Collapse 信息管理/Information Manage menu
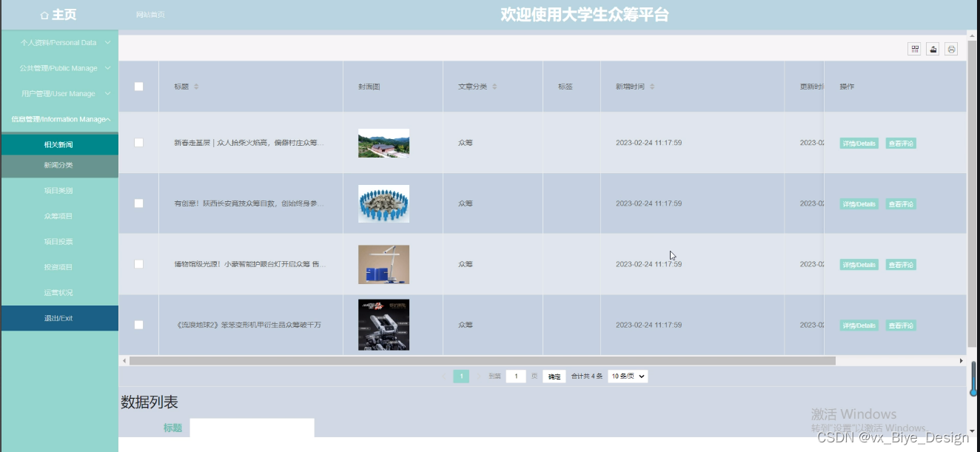The width and height of the screenshot is (980, 452). [x=59, y=119]
